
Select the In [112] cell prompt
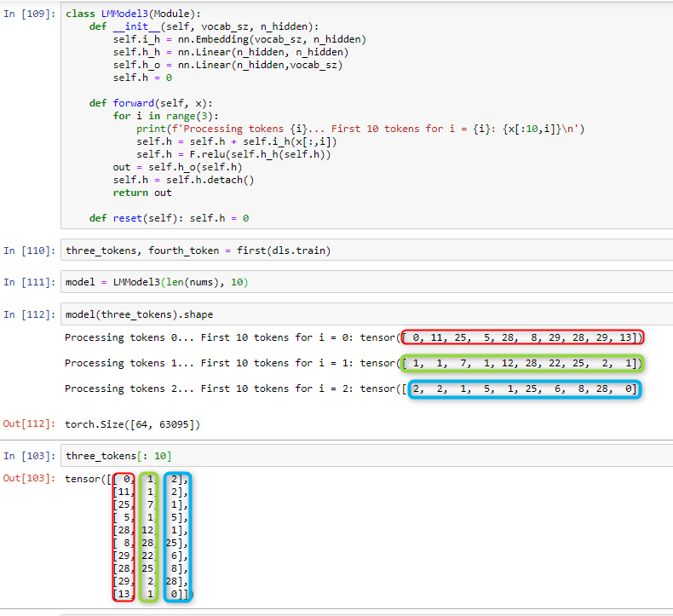tap(30, 314)
